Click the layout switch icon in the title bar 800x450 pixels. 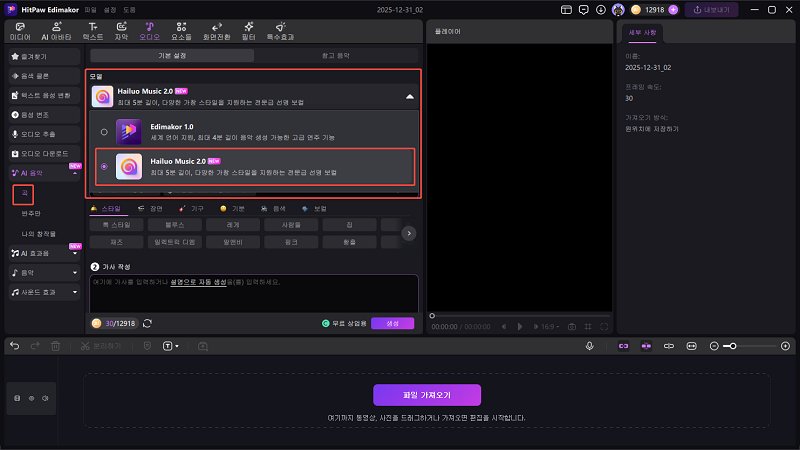pos(566,10)
